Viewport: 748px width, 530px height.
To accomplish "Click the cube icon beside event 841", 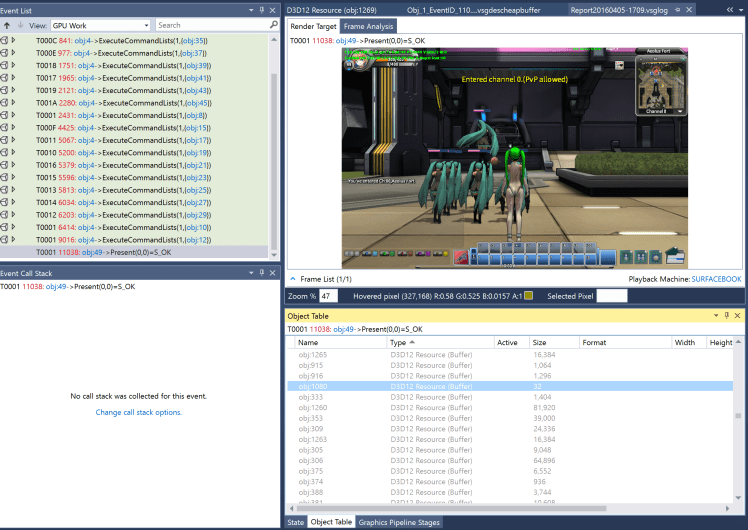I will click(x=5, y=40).
